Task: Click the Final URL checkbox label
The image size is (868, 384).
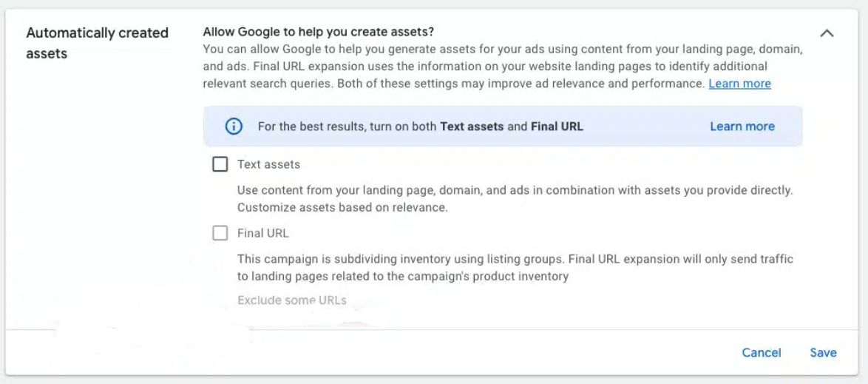Action: click(262, 233)
